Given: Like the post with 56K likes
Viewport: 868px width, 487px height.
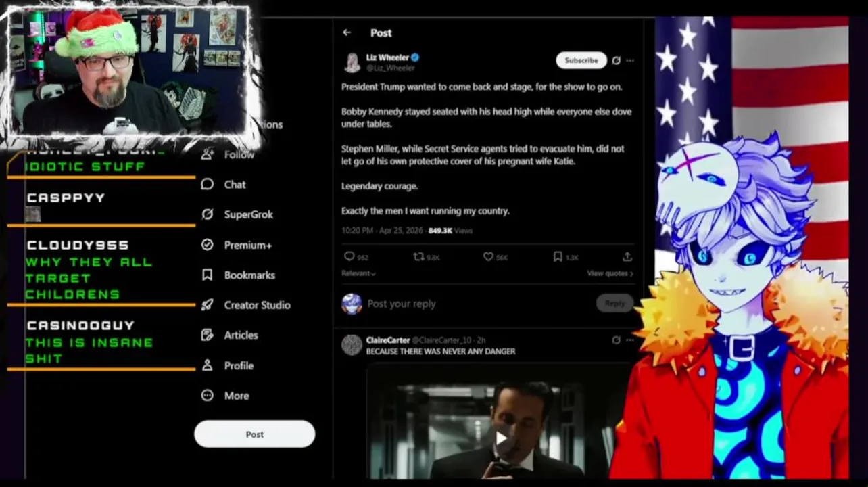Looking at the screenshot, I should coord(488,257).
